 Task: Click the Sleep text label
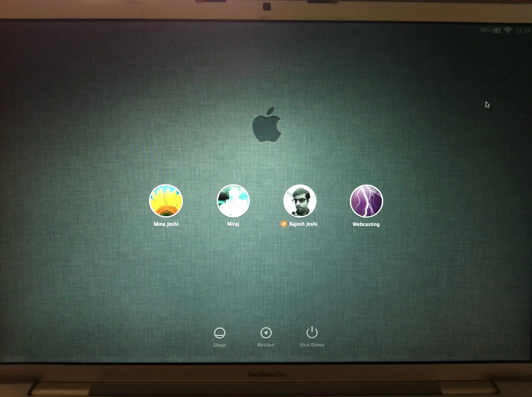pos(219,345)
